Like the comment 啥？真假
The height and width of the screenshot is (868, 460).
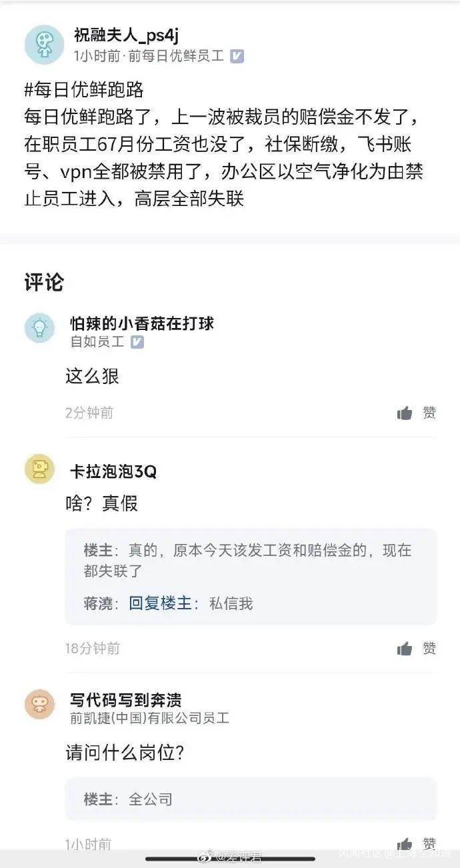pos(405,649)
